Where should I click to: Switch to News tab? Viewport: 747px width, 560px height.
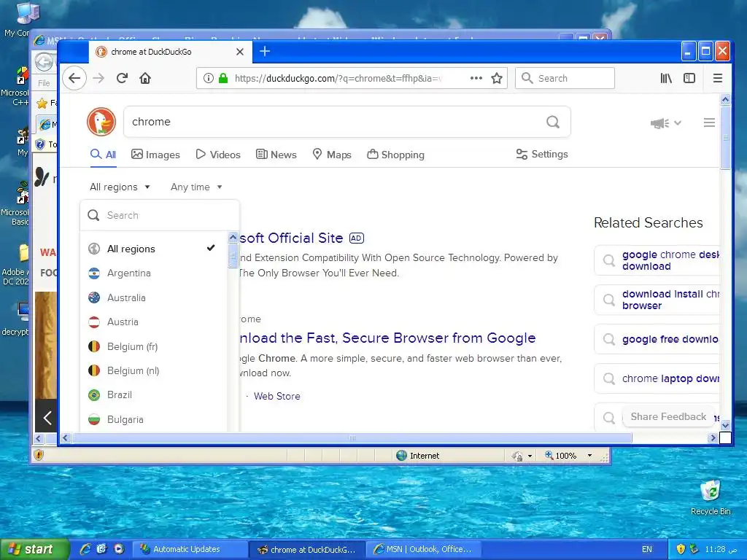pos(276,155)
